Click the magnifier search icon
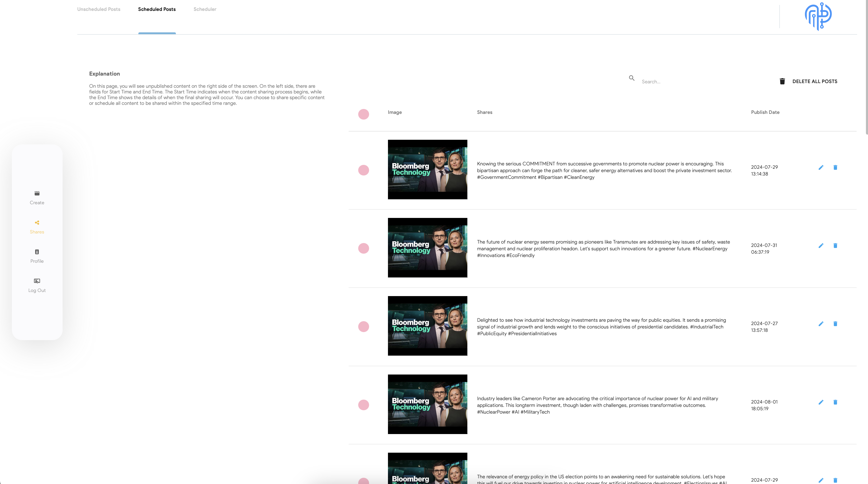This screenshot has height=484, width=868. [x=632, y=78]
